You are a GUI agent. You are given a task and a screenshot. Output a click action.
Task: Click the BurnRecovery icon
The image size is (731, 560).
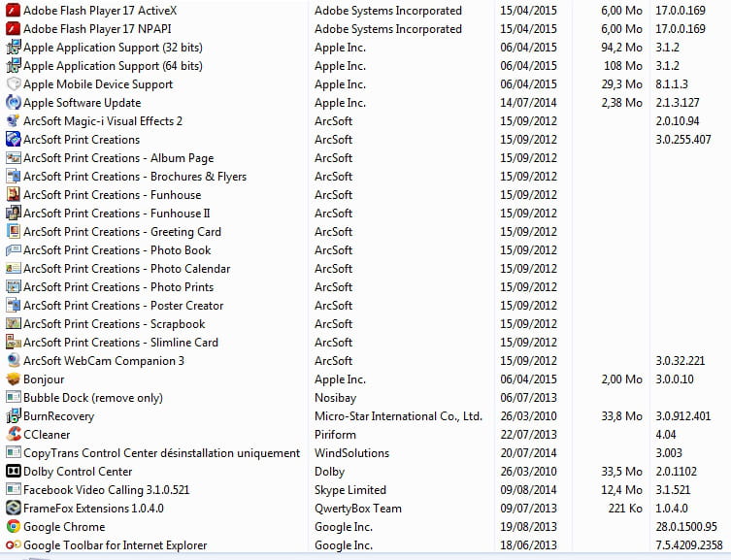(x=13, y=416)
